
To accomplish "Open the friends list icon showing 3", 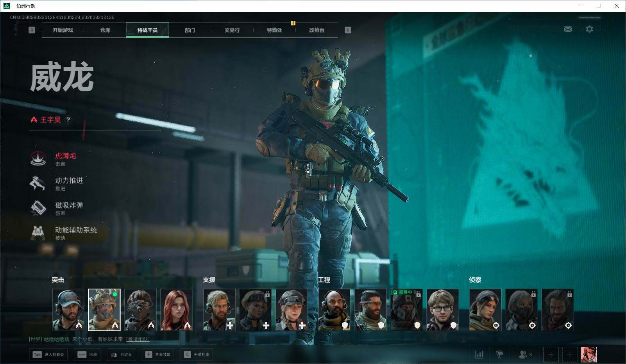I will pos(525,355).
